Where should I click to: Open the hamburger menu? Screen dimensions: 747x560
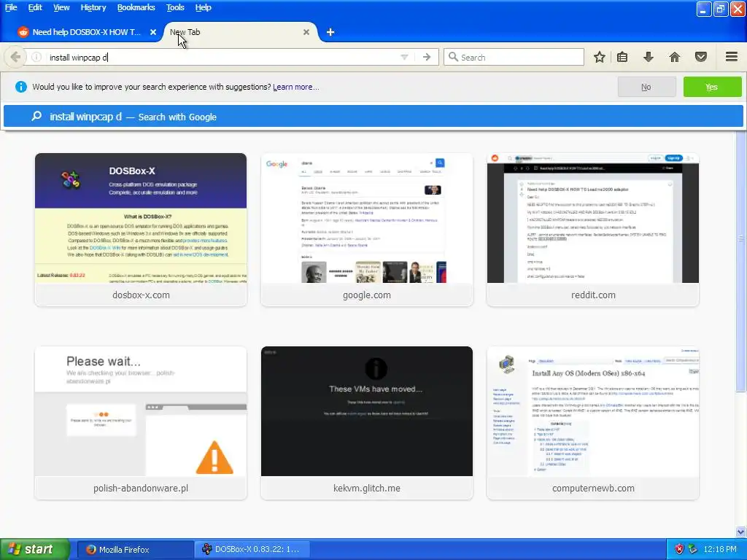tap(732, 57)
